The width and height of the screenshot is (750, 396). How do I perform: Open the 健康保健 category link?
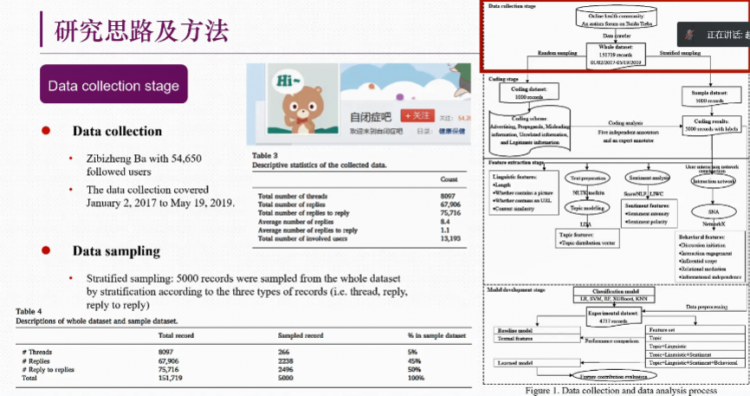pyautogui.click(x=452, y=131)
